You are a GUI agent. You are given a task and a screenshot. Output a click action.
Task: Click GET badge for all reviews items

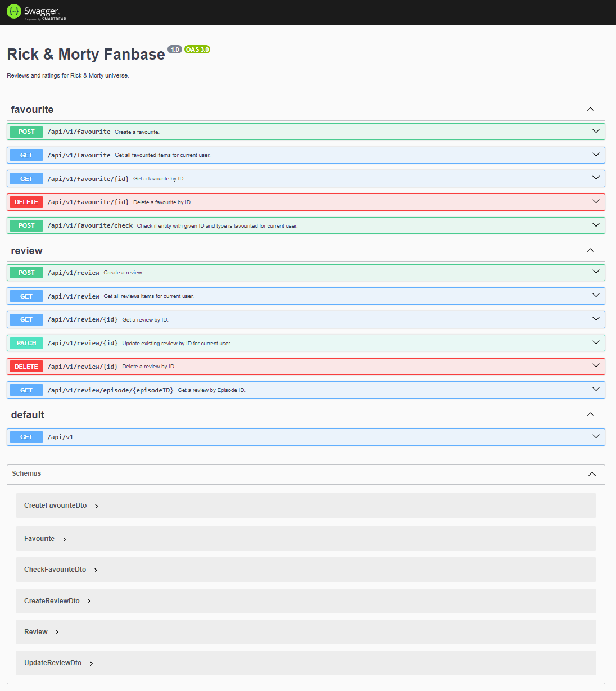[26, 296]
